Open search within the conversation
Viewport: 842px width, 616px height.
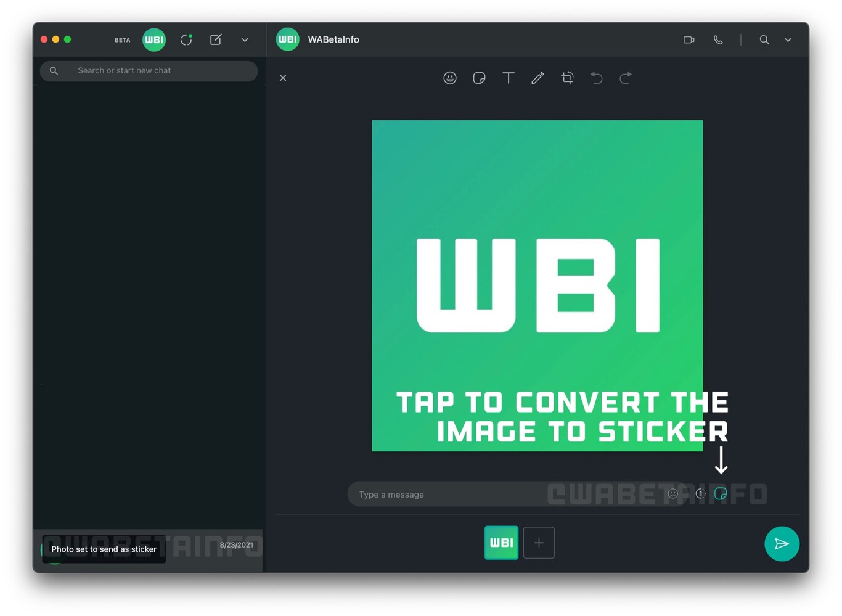(764, 39)
